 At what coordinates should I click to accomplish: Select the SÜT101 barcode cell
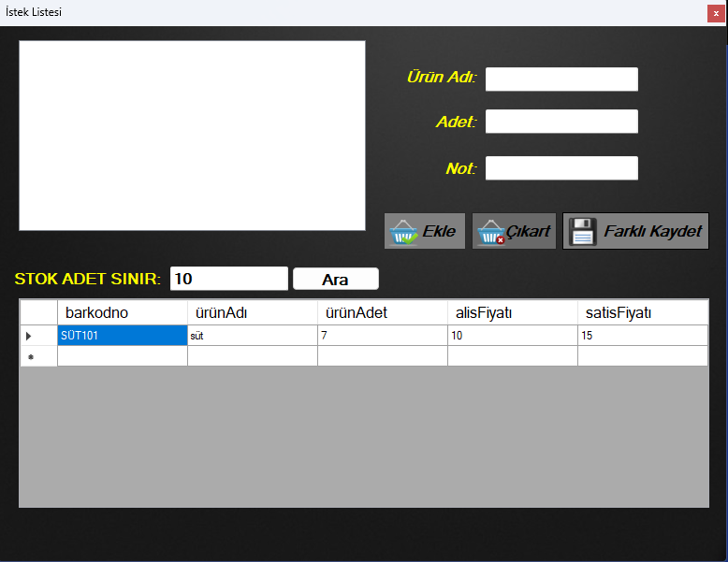click(123, 336)
